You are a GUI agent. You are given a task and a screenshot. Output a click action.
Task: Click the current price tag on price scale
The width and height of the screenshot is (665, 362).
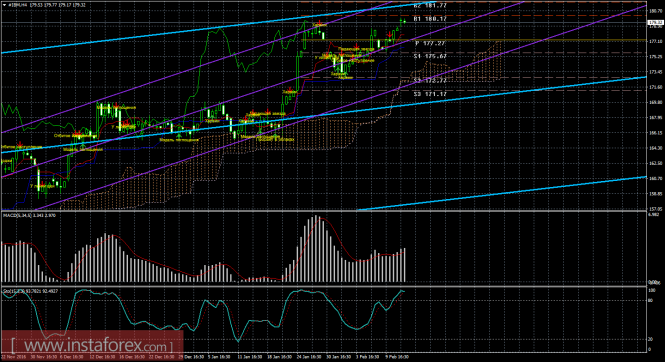pyautogui.click(x=656, y=22)
